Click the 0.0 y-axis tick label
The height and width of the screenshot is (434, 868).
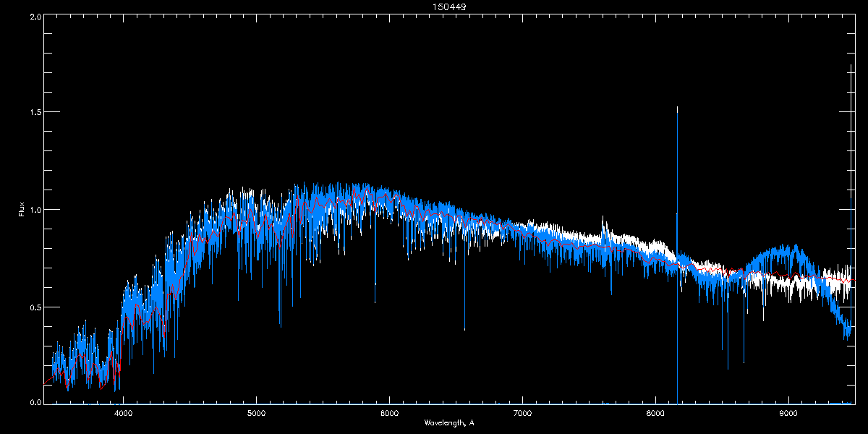34,402
